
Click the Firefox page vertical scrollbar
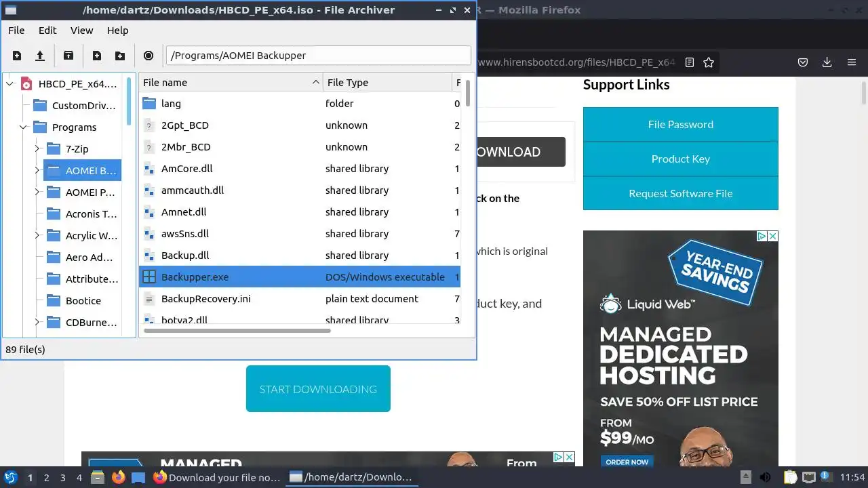pyautogui.click(x=863, y=91)
